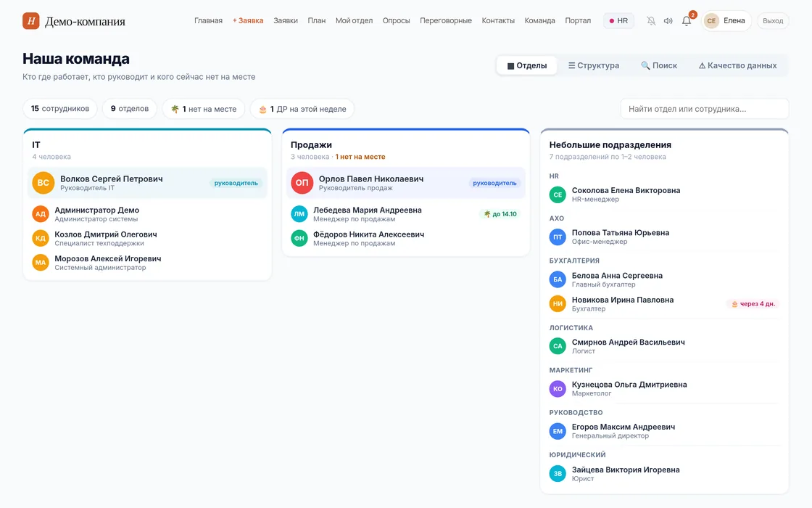The width and height of the screenshot is (812, 508).
Task: Open notifications bell with badge 2
Action: 687,21
